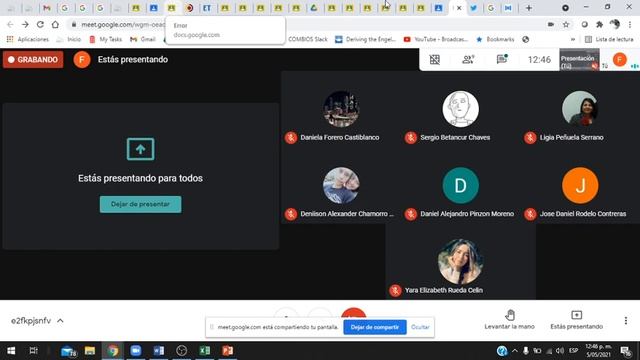Show hidden system tray icons chevron
Image resolution: width=640 pixels, height=360 pixels.
[x=515, y=351]
